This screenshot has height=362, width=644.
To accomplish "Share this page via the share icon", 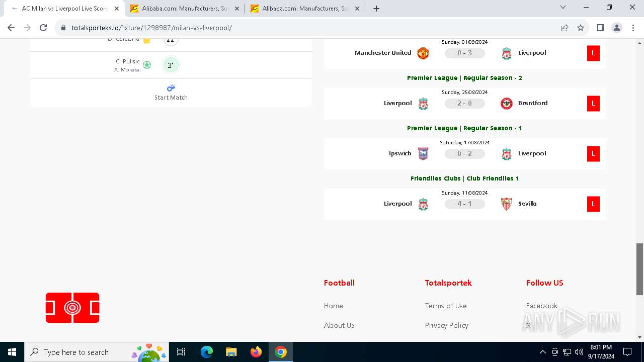I will point(565,28).
